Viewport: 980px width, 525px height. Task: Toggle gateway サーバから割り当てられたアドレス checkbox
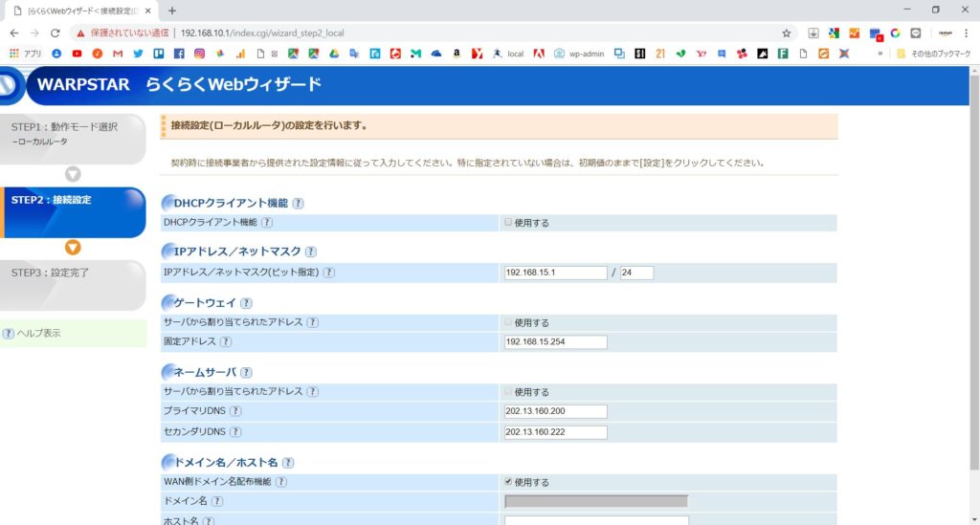(x=509, y=322)
